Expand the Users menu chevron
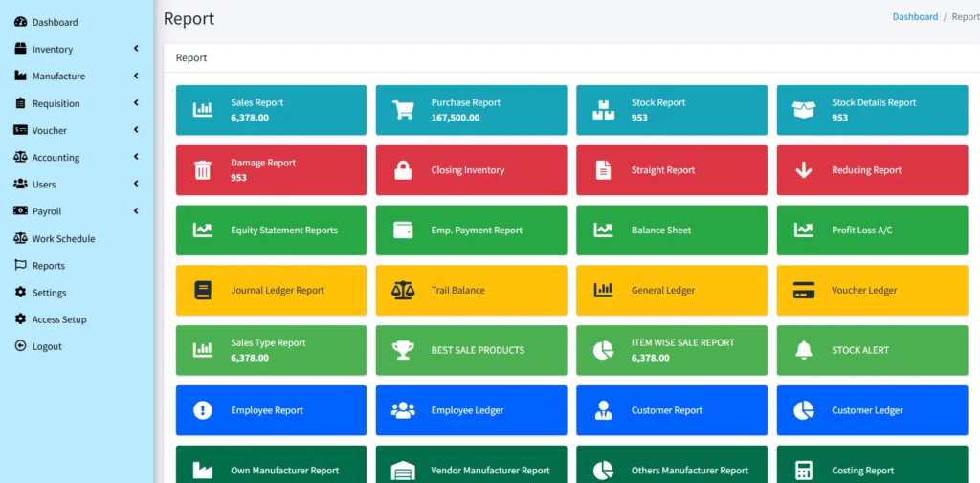 (136, 184)
